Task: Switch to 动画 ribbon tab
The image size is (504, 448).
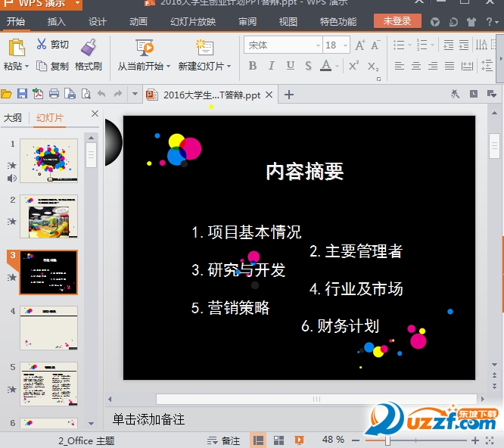Action: point(138,21)
